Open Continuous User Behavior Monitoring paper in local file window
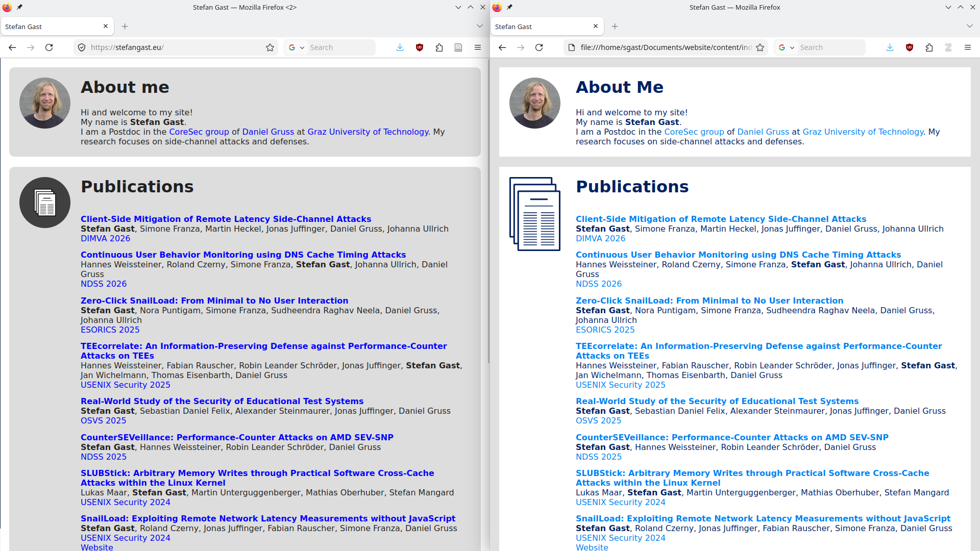This screenshot has width=980, height=551. tap(738, 255)
